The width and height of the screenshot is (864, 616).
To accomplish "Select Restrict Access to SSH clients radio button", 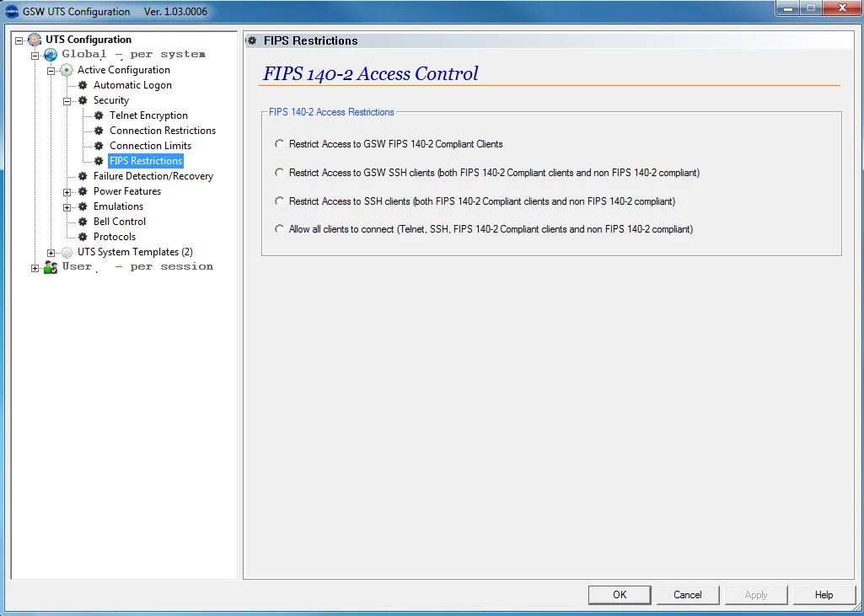I will point(279,201).
